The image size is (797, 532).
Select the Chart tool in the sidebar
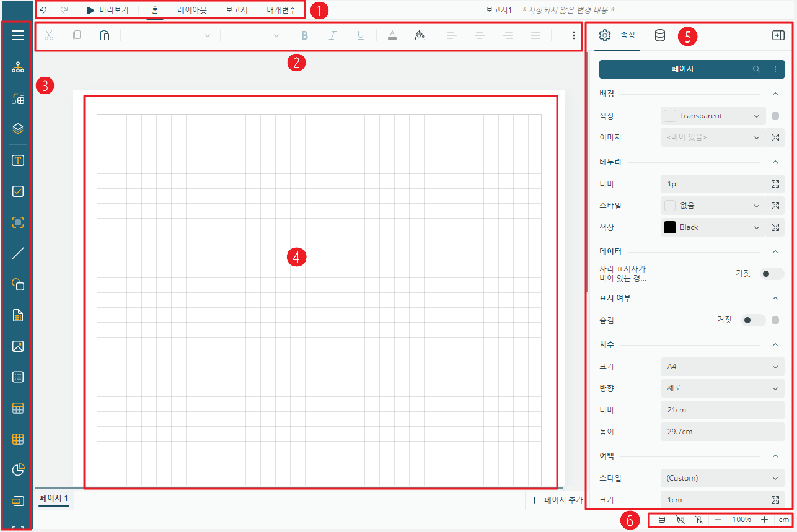click(18, 470)
